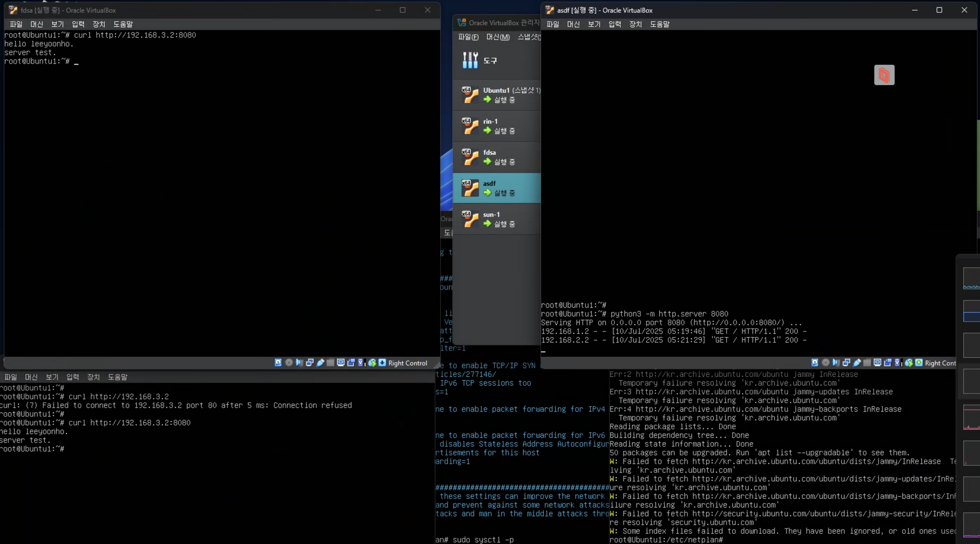Image resolution: width=980 pixels, height=544 pixels.
Task: Click recording icon in asdf window status bar
Action: coord(887,363)
